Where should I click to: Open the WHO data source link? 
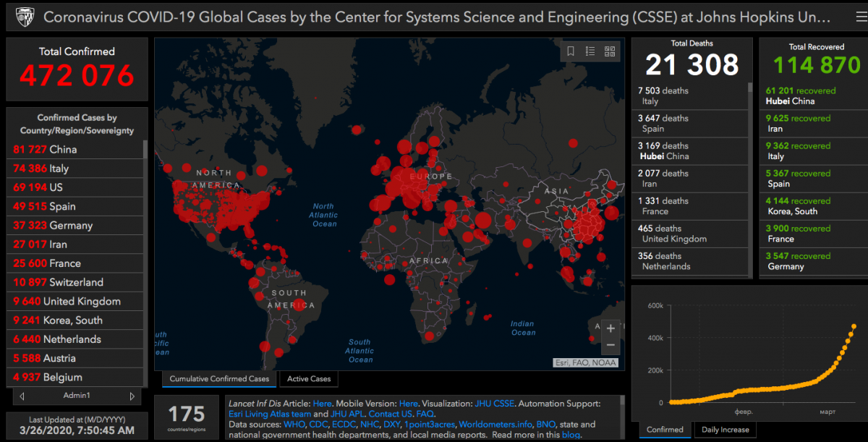click(x=294, y=424)
